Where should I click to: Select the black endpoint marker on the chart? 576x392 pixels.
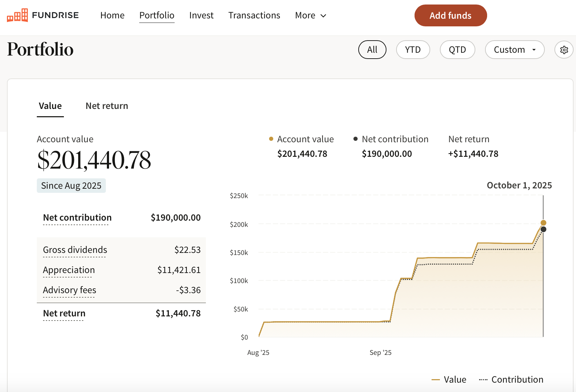(543, 229)
